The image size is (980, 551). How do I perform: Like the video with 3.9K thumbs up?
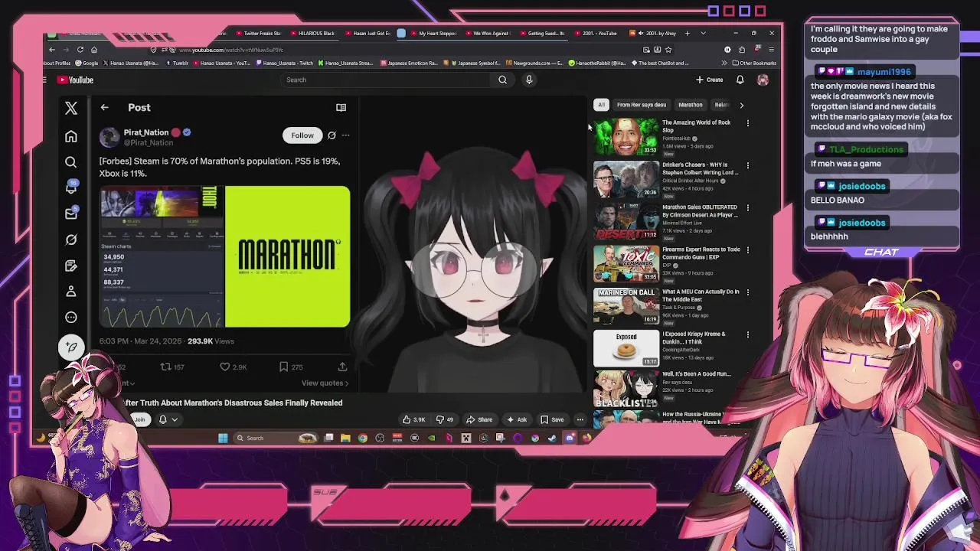(x=414, y=419)
